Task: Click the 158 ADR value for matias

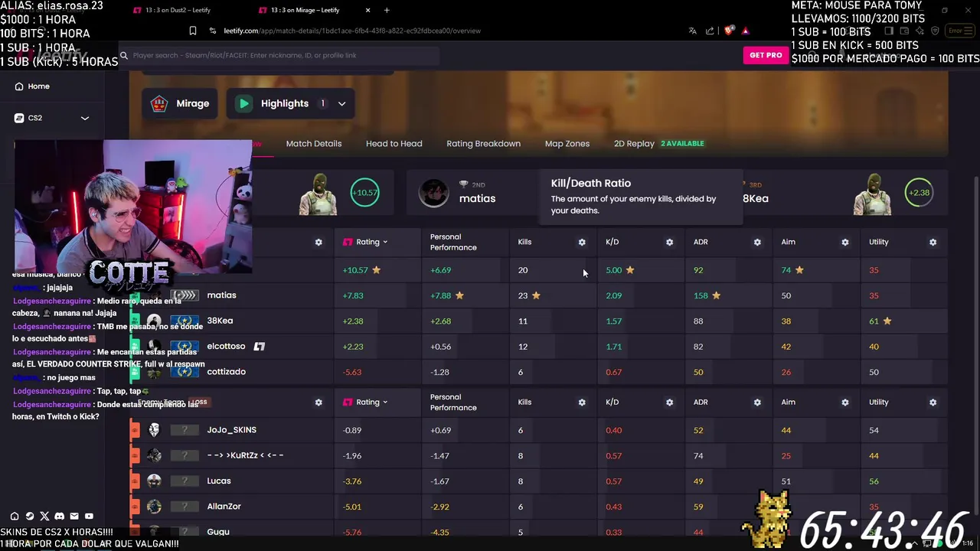Action: pos(701,295)
